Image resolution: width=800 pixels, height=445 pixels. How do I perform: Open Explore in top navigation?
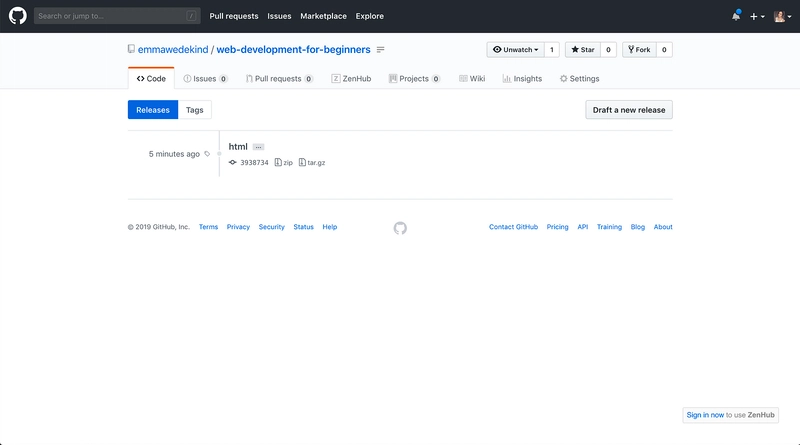[369, 16]
